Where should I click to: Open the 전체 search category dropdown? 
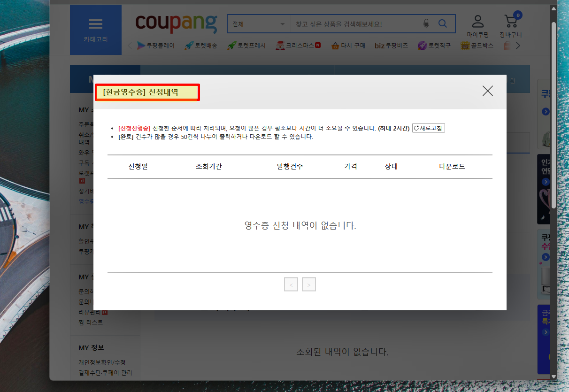point(259,24)
